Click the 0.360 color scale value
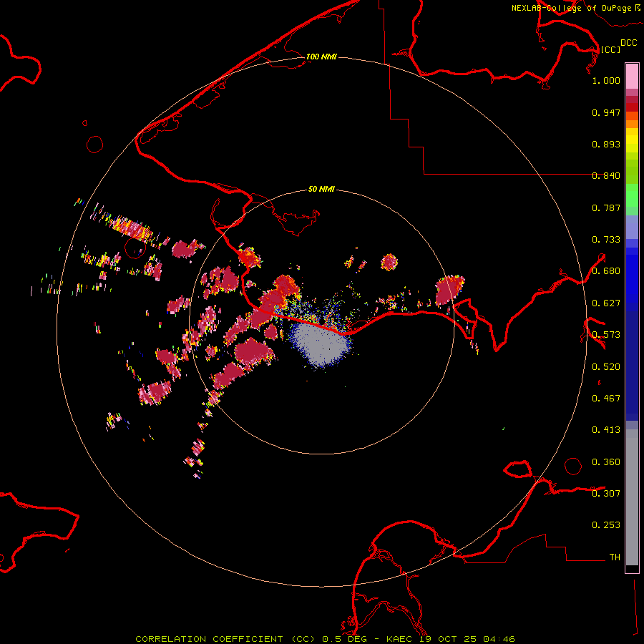The image size is (644, 644). point(606,462)
